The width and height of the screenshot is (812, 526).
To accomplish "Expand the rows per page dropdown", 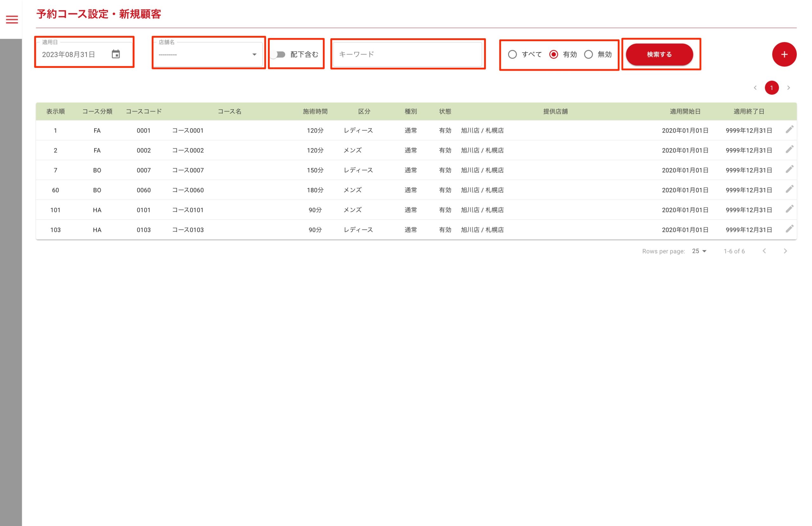I will tap(699, 251).
